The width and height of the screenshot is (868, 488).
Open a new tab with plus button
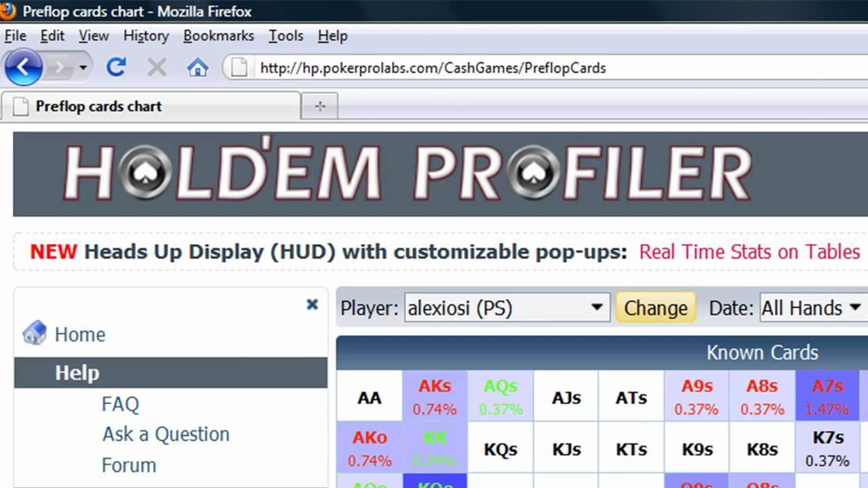tap(320, 106)
